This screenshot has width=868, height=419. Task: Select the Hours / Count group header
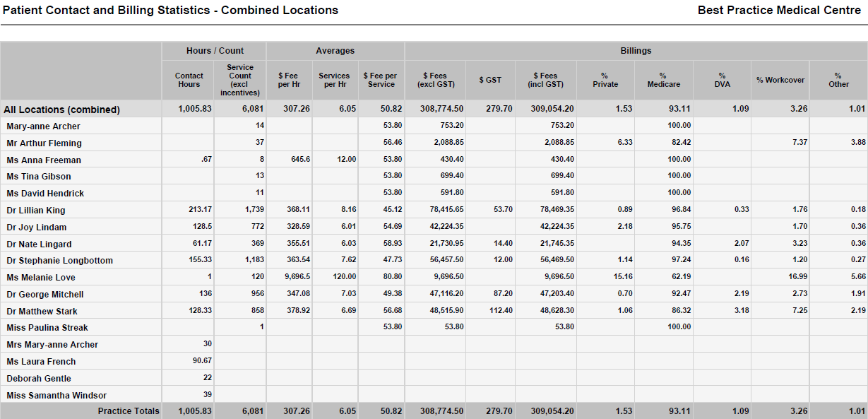215,51
